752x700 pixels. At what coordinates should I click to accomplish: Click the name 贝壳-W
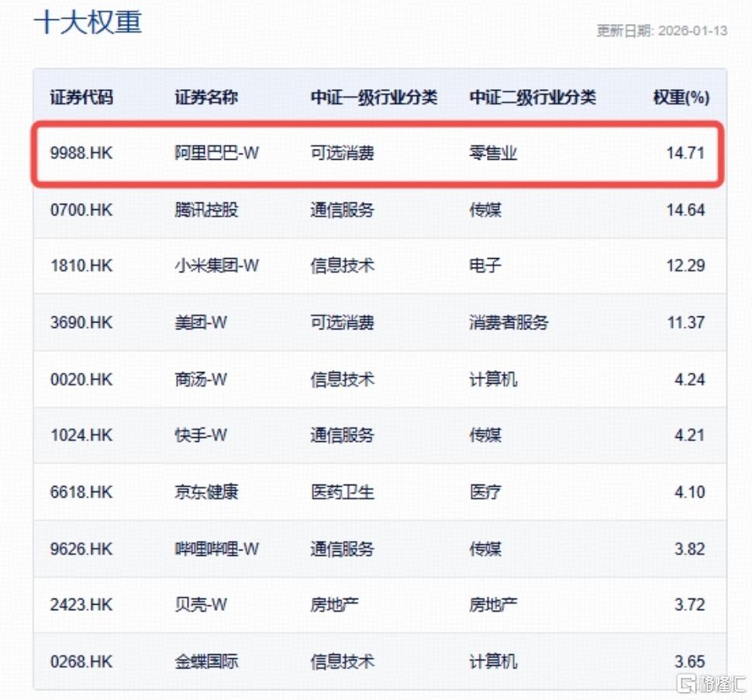pos(201,605)
